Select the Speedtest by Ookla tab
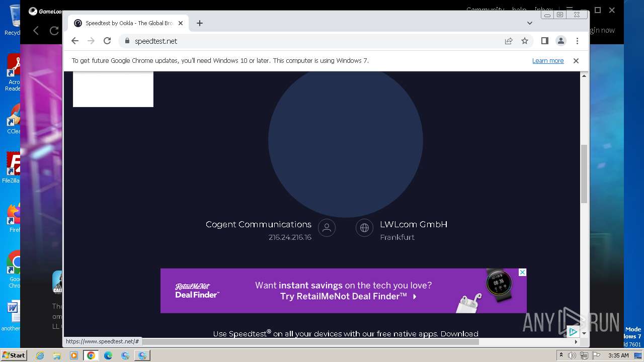644x362 pixels. 129,23
